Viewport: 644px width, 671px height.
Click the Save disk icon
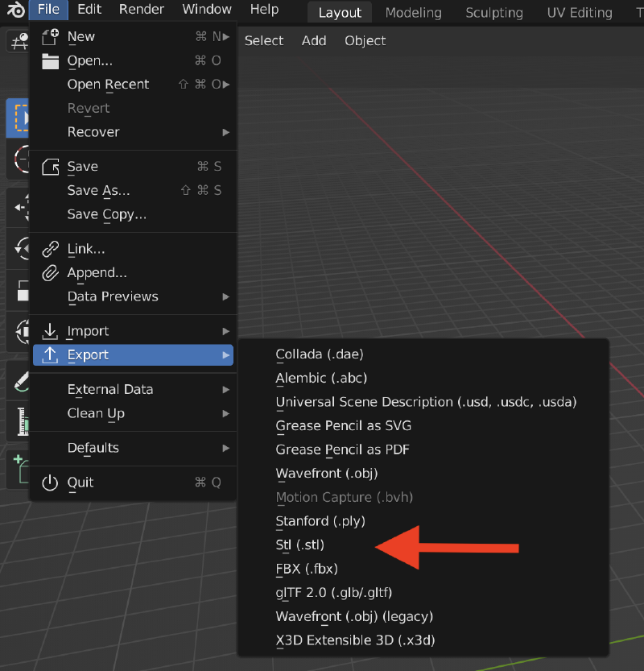(50, 167)
